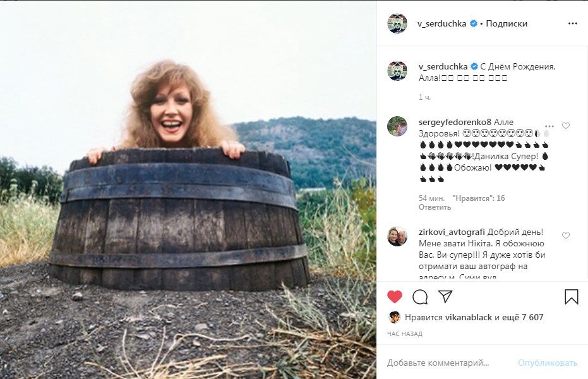Click the v_serduchka username in the caption
Viewport: 588px width, 379px height.
(442, 66)
